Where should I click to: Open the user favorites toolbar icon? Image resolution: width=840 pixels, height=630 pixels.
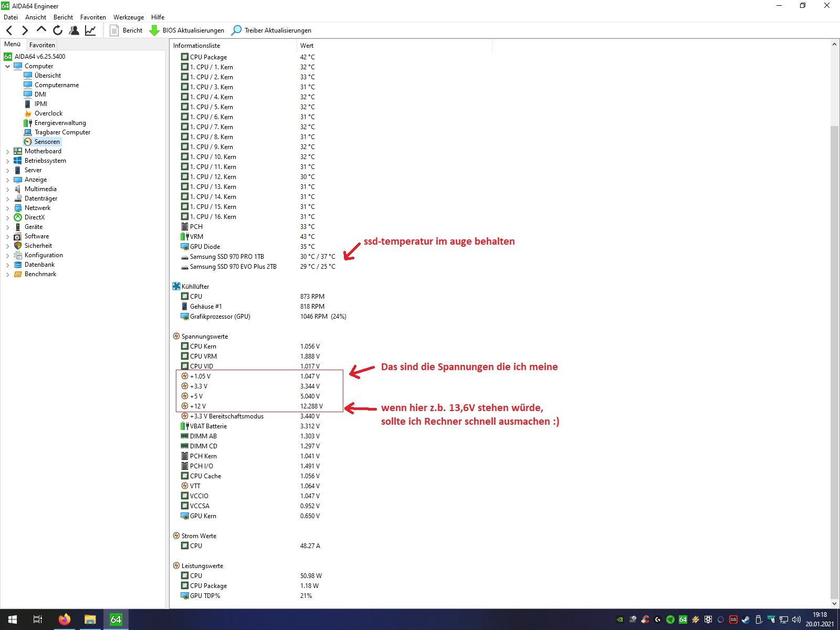coord(74,30)
